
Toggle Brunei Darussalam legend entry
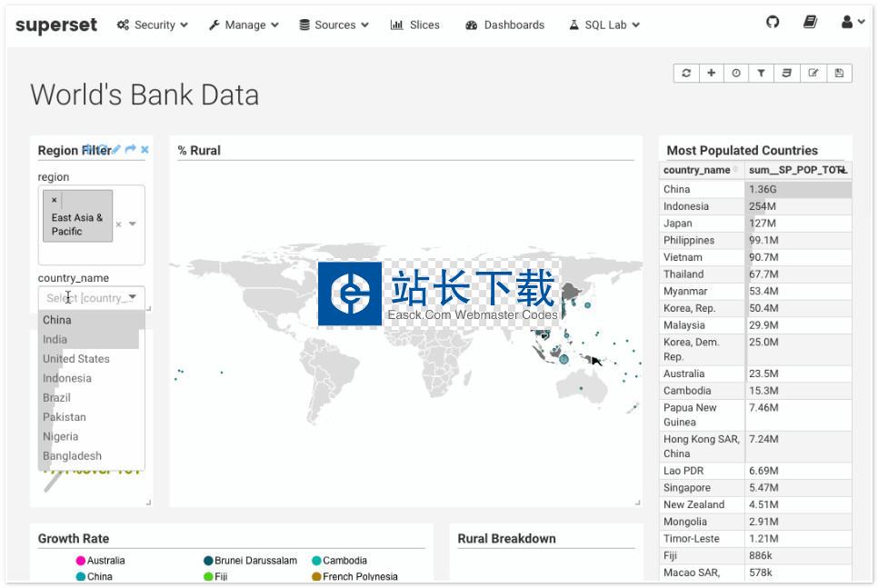coord(254,561)
